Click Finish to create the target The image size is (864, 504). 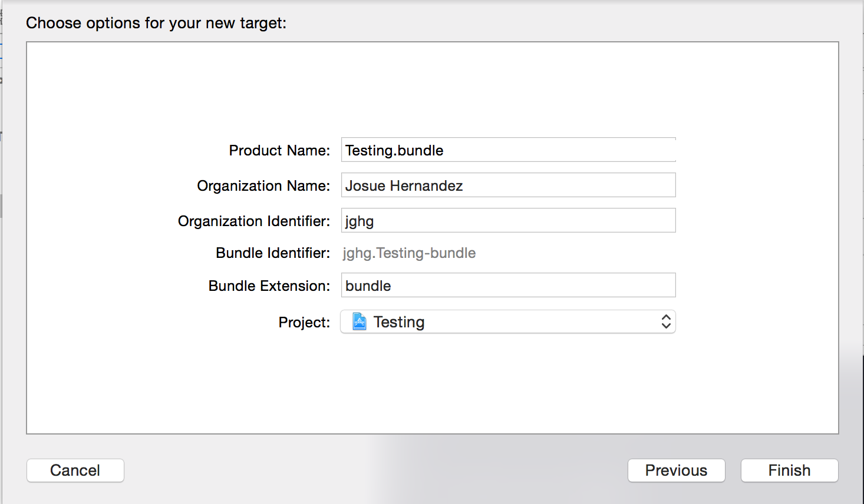[x=790, y=470]
